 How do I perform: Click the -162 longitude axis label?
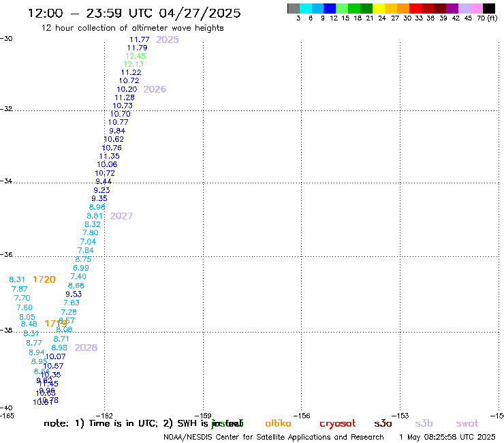pyautogui.click(x=104, y=416)
